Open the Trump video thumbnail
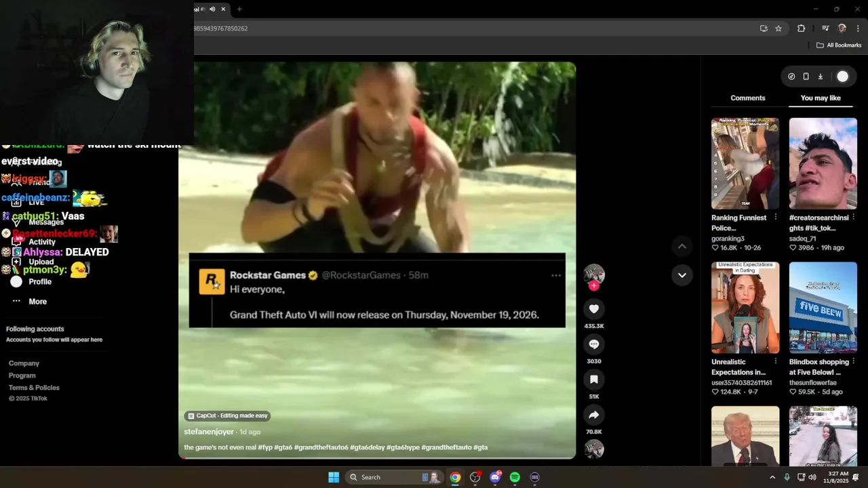The image size is (868, 488). point(745,436)
